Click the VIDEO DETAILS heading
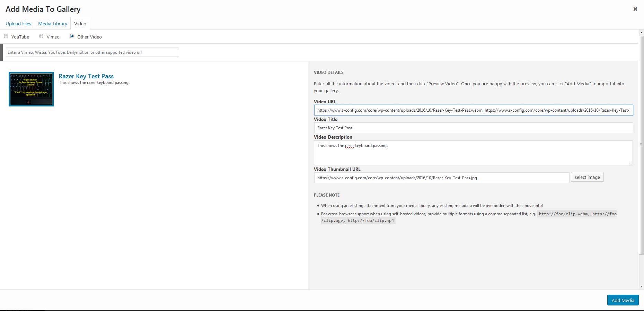The width and height of the screenshot is (644, 311). (x=329, y=72)
